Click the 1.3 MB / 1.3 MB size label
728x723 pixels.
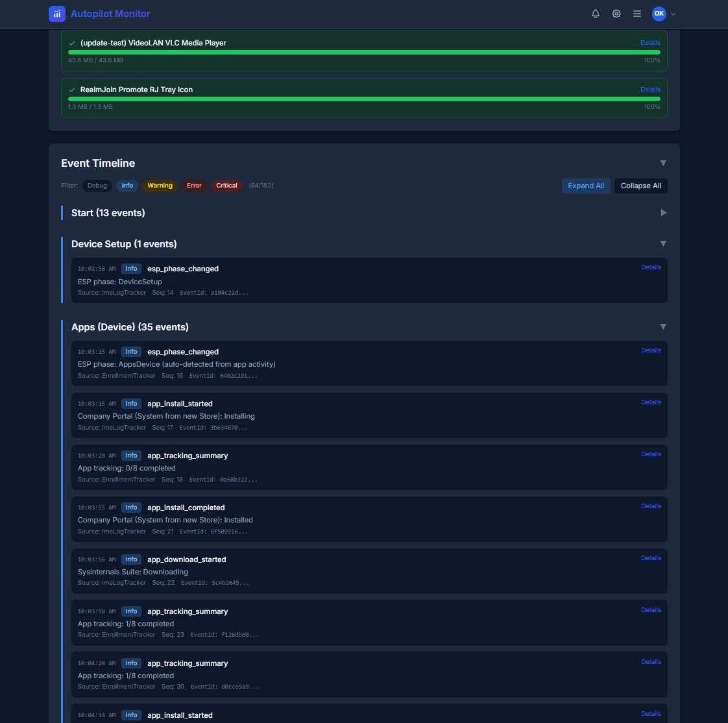(x=91, y=107)
